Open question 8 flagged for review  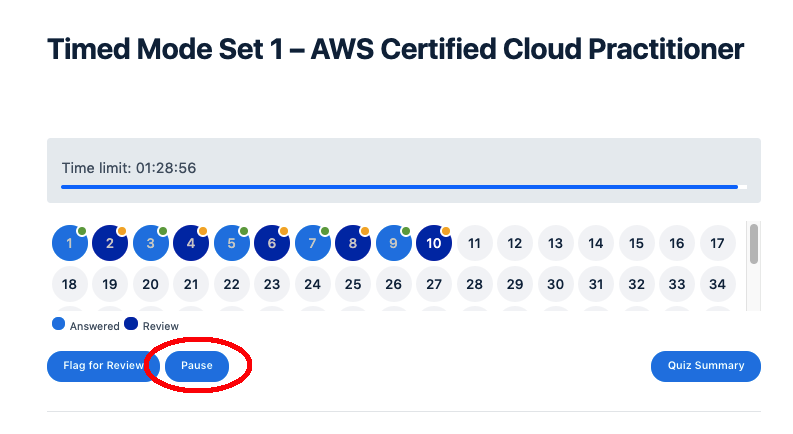point(353,243)
